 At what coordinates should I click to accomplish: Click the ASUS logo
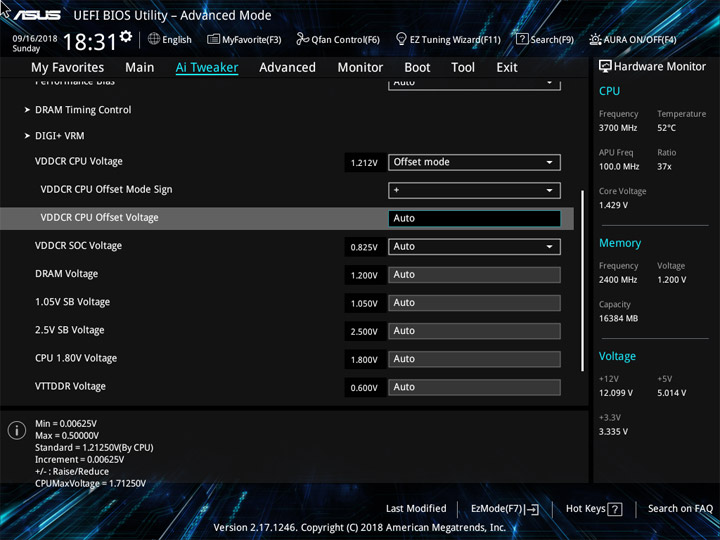(x=37, y=15)
